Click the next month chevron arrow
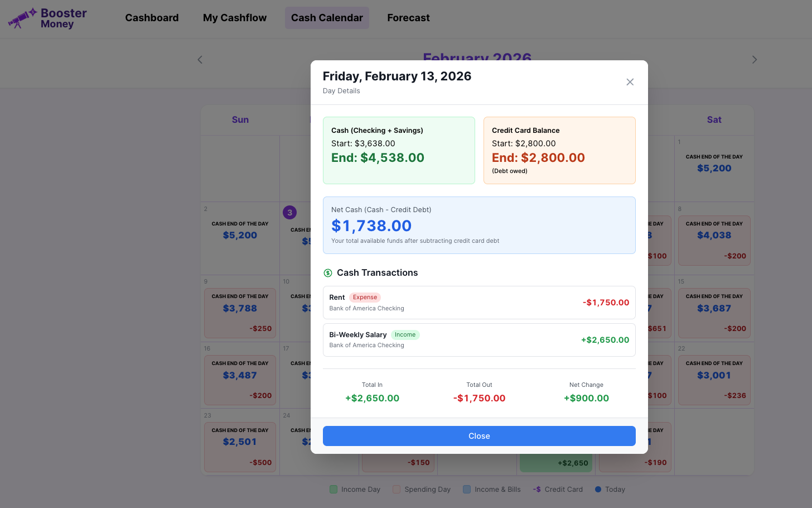The height and width of the screenshot is (508, 812). (x=755, y=60)
